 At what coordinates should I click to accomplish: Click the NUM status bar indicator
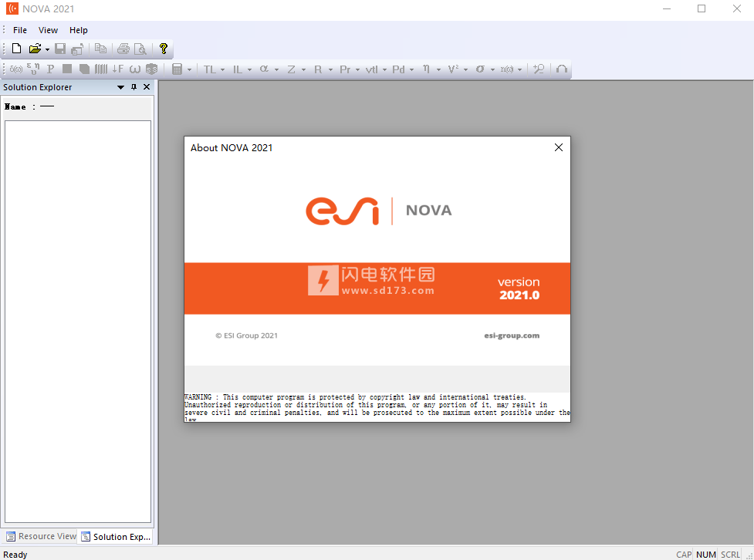[x=706, y=555]
